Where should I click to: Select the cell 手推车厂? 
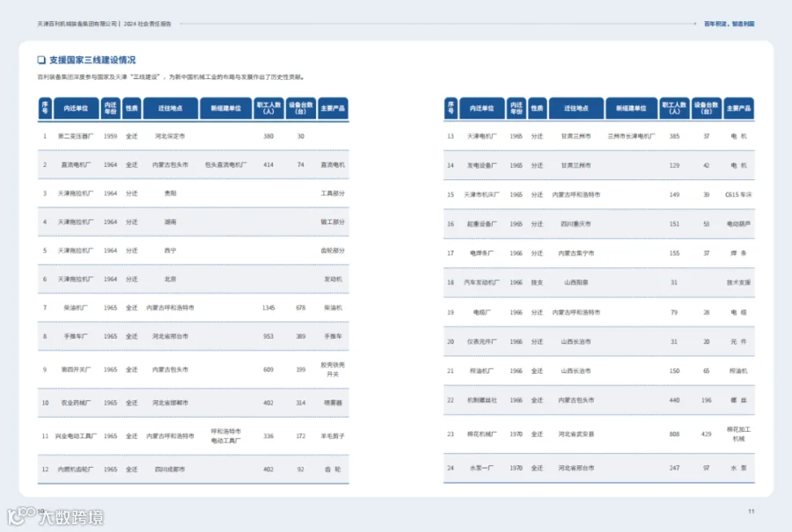tap(76, 336)
